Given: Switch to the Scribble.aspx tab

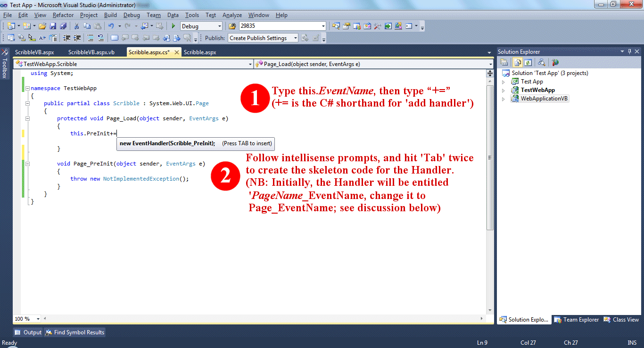Looking at the screenshot, I should tap(200, 52).
